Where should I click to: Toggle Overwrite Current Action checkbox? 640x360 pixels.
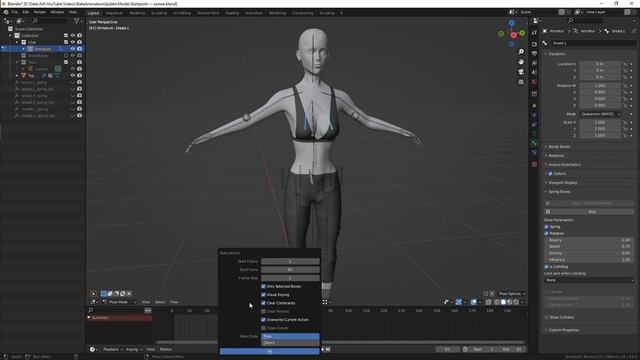tap(263, 320)
